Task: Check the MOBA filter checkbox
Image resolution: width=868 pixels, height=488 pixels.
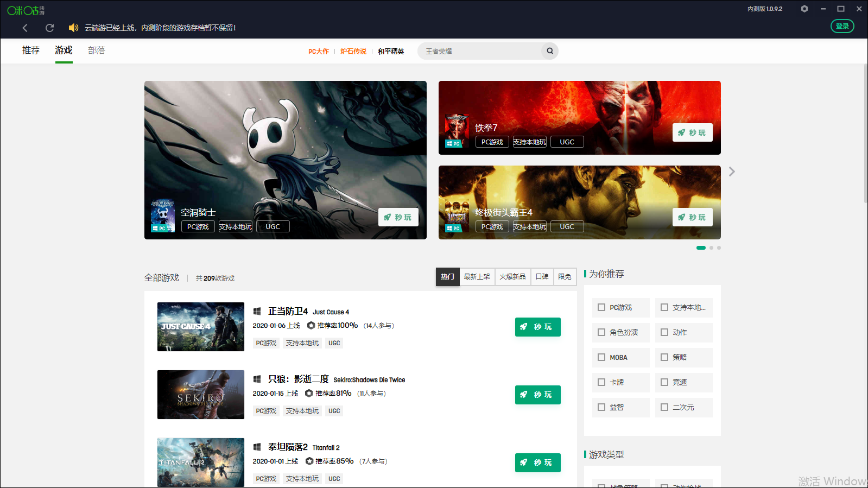Action: [601, 357]
